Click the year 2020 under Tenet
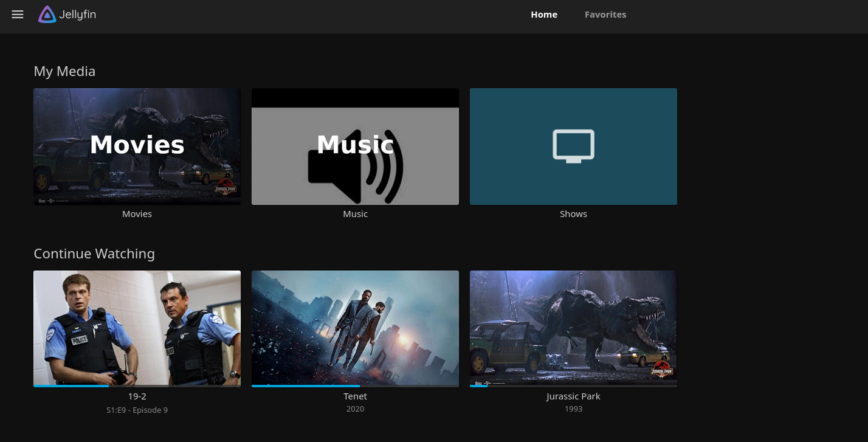868x442 pixels. click(355, 409)
